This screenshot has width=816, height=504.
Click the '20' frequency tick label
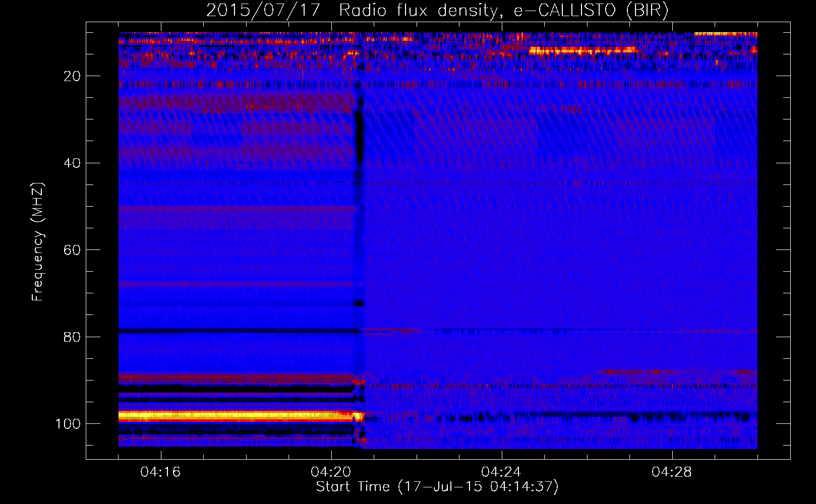pos(72,76)
